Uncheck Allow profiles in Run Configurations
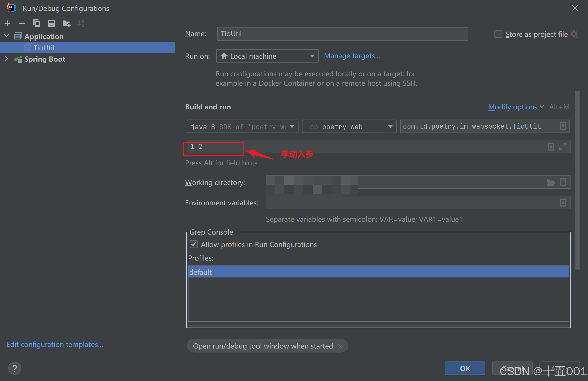588x381 pixels. click(193, 245)
